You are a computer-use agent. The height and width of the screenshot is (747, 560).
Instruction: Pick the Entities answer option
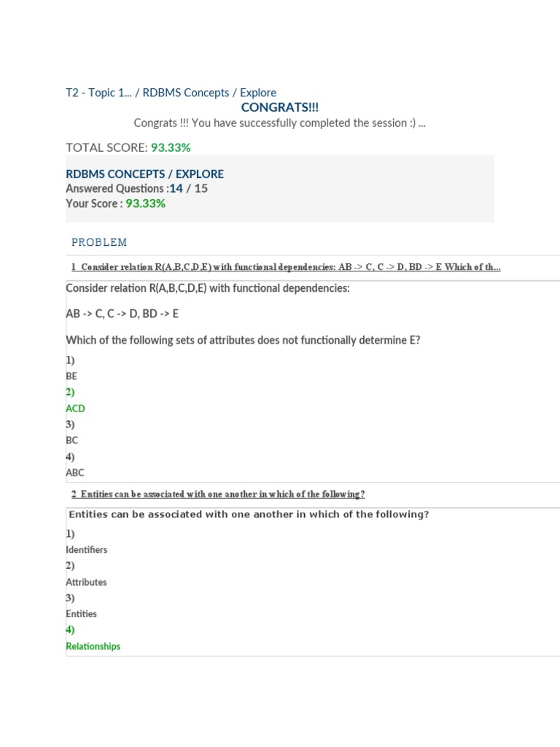81,614
